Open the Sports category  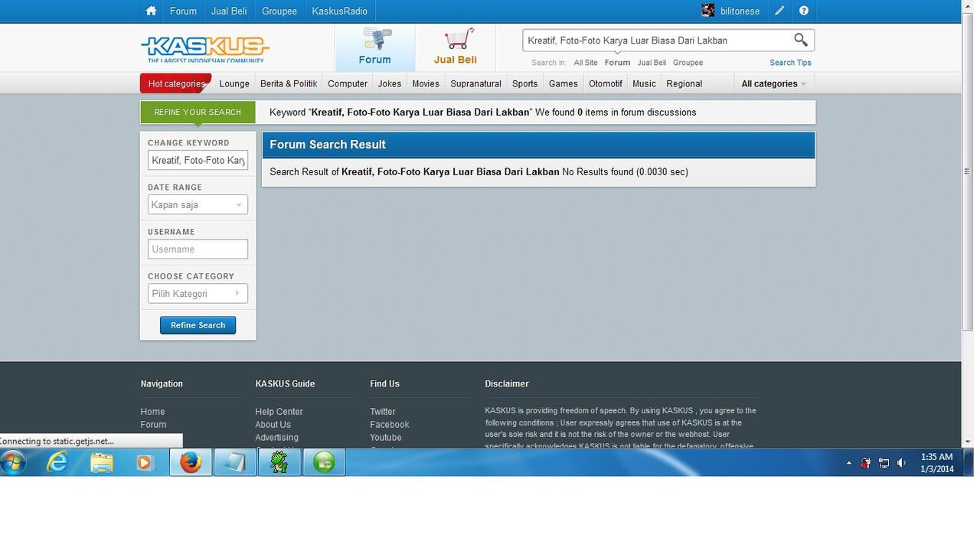pyautogui.click(x=525, y=83)
